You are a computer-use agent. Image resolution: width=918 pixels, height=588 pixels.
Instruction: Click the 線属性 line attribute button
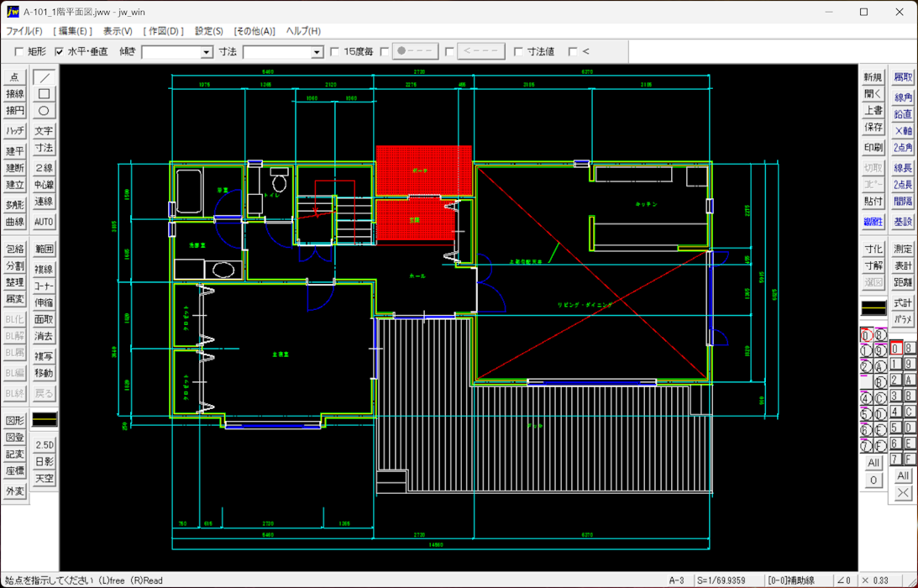[873, 222]
